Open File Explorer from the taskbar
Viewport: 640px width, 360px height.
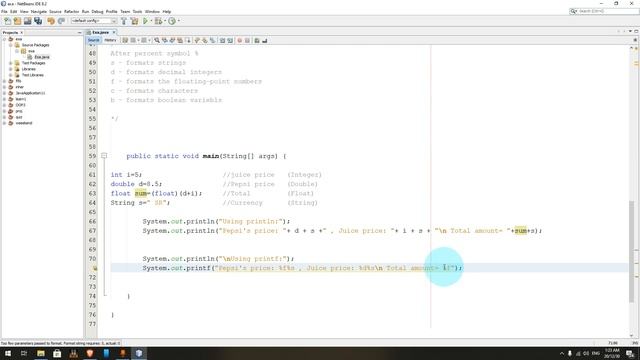point(41,353)
